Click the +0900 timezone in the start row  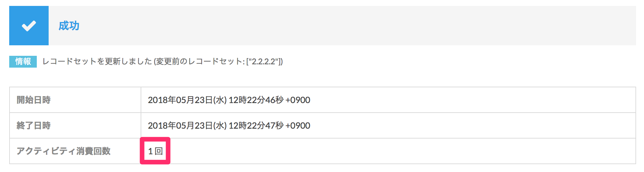[298, 100]
